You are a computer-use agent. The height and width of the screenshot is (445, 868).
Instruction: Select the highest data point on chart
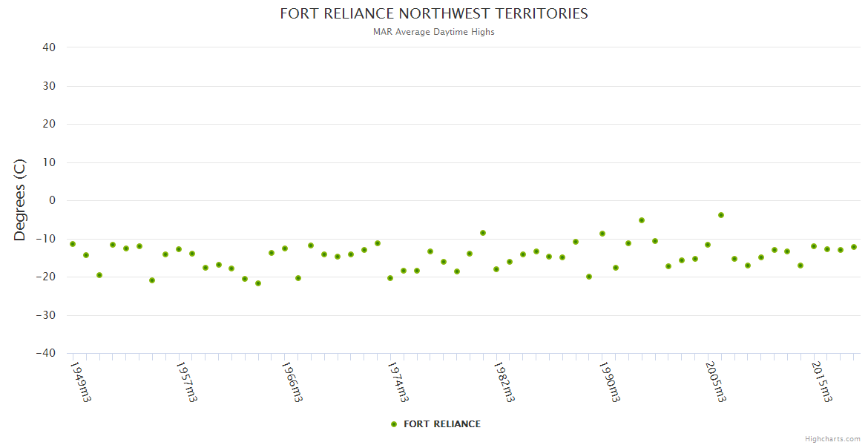720,215
